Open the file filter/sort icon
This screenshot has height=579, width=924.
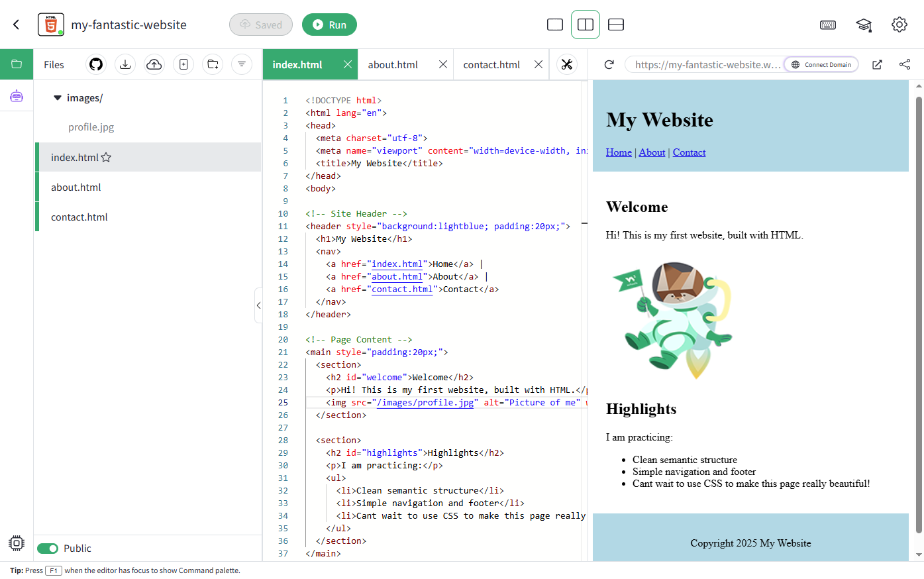click(241, 64)
